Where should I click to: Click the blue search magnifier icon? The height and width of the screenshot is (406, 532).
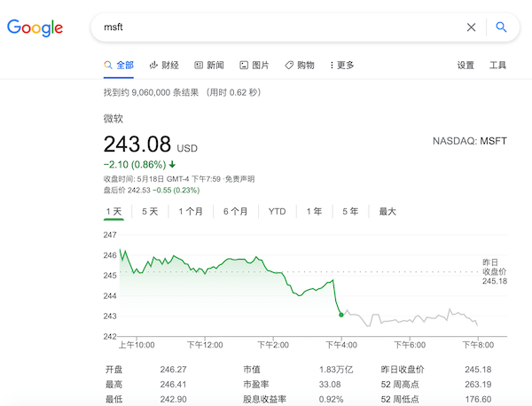pyautogui.click(x=501, y=27)
